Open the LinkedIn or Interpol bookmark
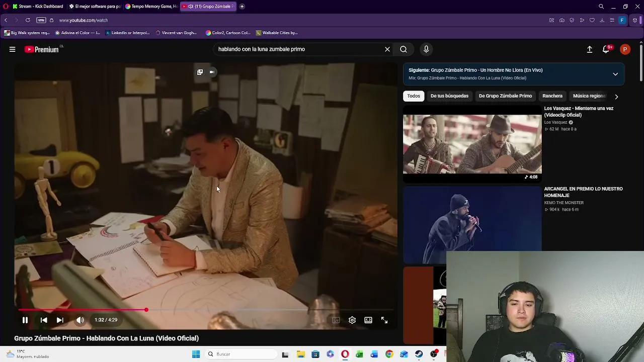The width and height of the screenshot is (644, 362). [x=128, y=33]
